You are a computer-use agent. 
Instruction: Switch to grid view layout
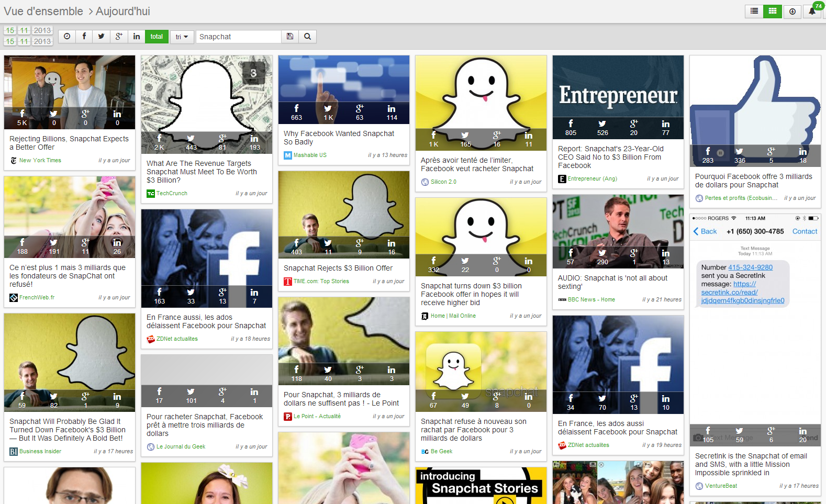(x=772, y=11)
